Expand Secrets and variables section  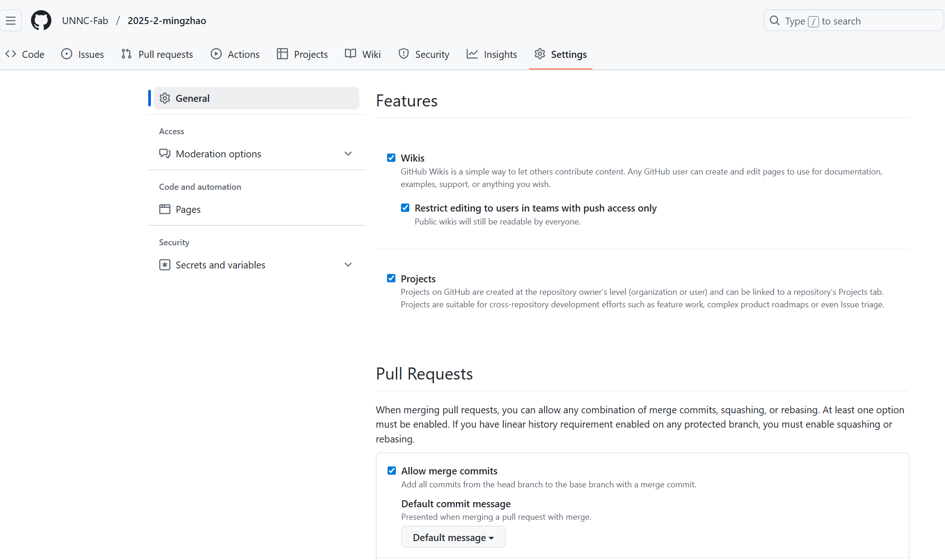(348, 265)
